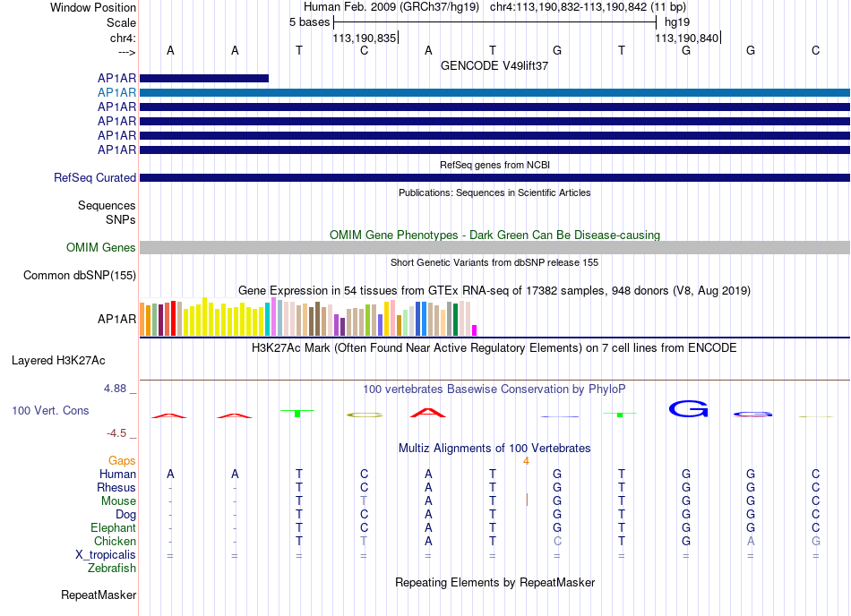Click the RefSeq Curated track label
Screen dimensions: 851x616
coord(95,178)
